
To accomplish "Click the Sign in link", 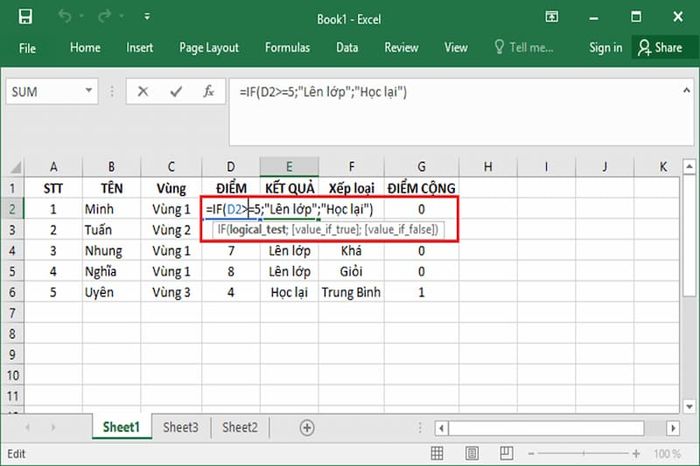I will [605, 48].
